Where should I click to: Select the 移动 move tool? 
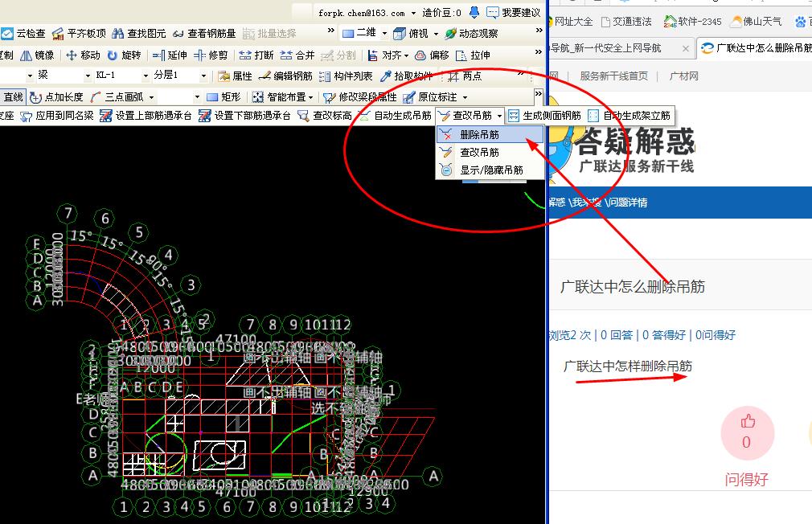click(x=83, y=55)
